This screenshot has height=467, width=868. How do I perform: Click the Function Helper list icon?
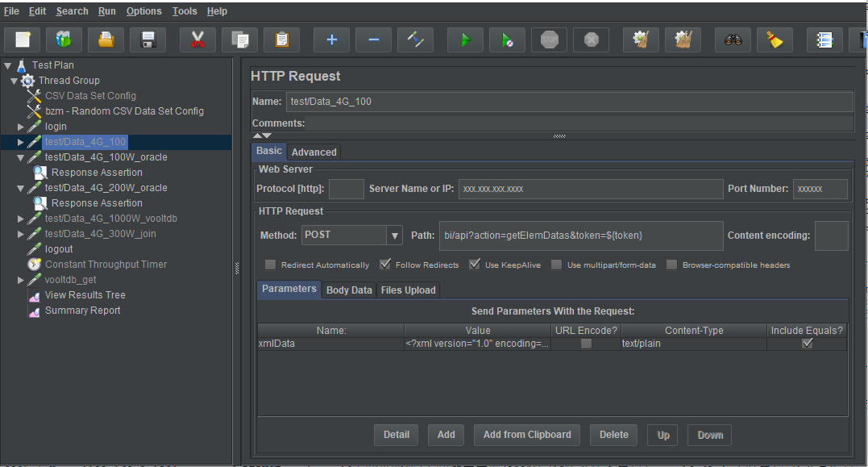pos(824,40)
